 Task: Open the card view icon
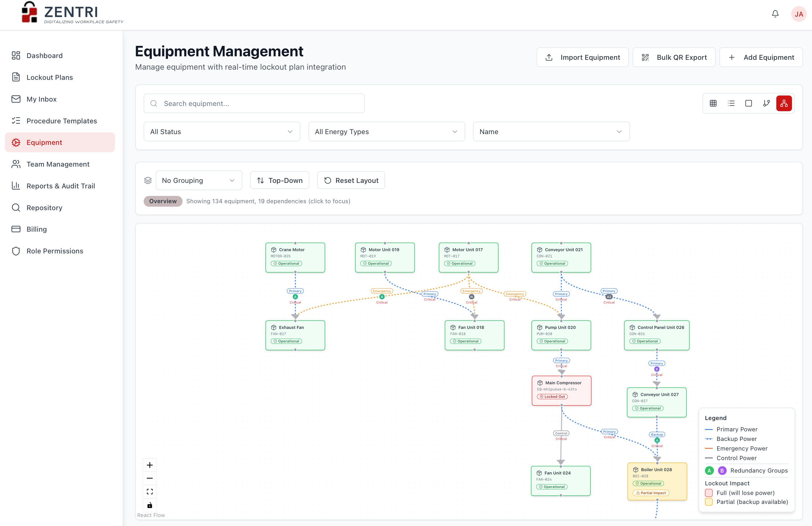[749, 103]
